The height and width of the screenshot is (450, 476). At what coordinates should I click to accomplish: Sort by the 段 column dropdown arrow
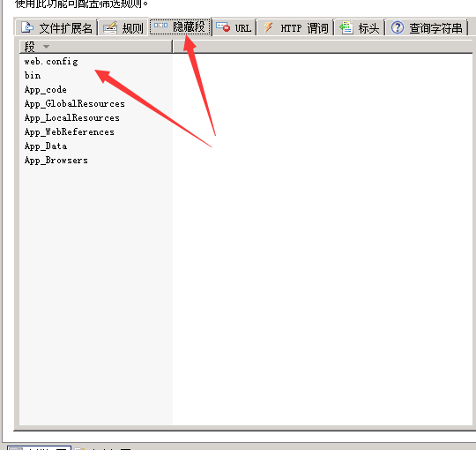tap(46, 47)
